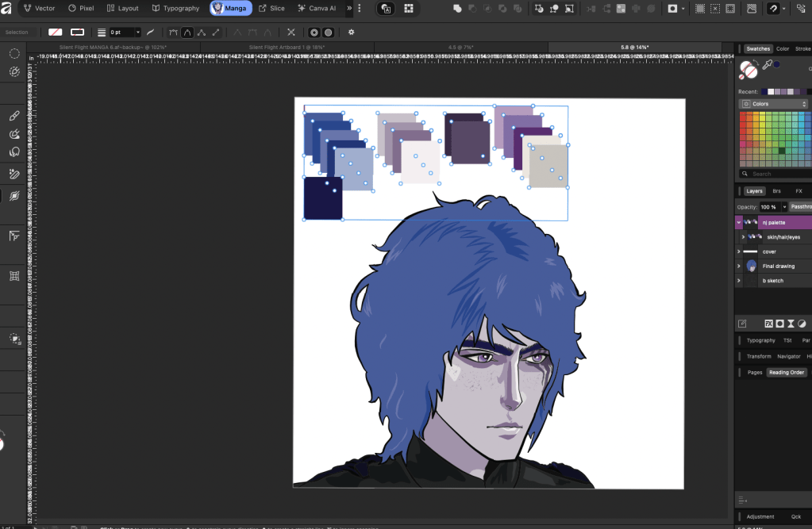Click the fill color swatch in context toolbar

coord(56,33)
